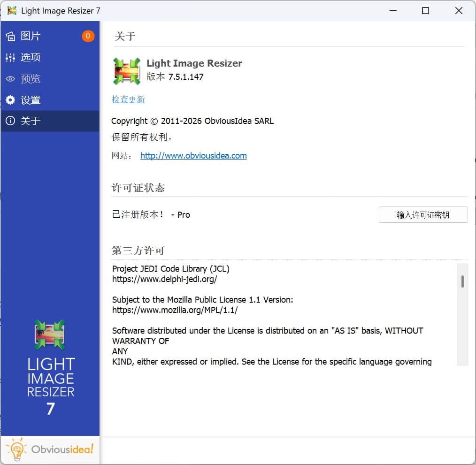This screenshot has width=476, height=465.
Task: Click the 设置 gear icon
Action: coord(10,100)
